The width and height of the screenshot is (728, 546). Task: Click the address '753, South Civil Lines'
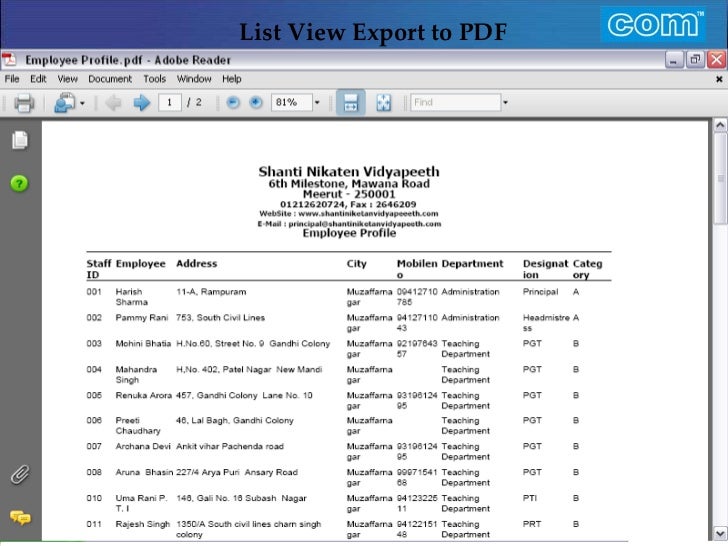[221, 318]
